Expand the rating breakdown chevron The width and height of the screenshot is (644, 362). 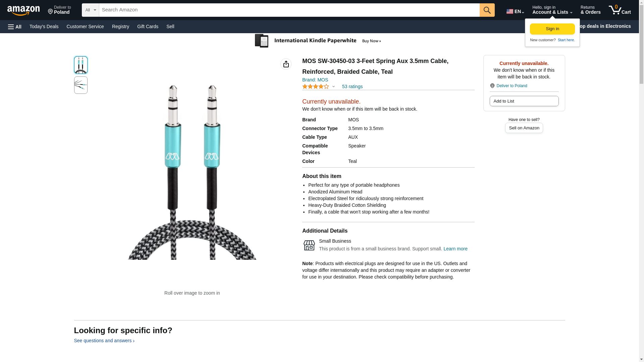coord(333,86)
